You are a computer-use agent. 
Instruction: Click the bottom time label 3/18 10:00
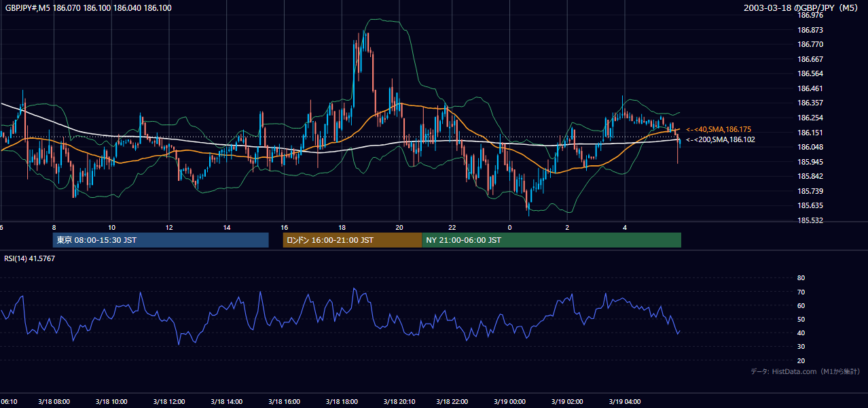tap(111, 401)
